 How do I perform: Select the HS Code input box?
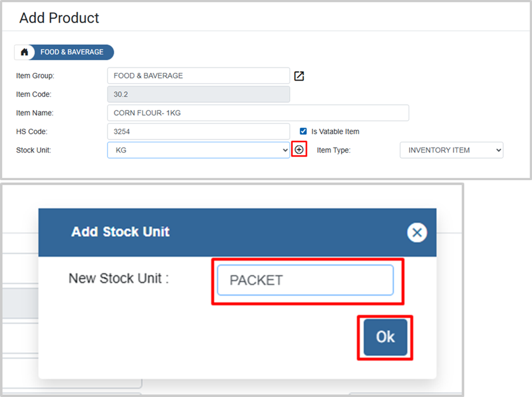198,132
